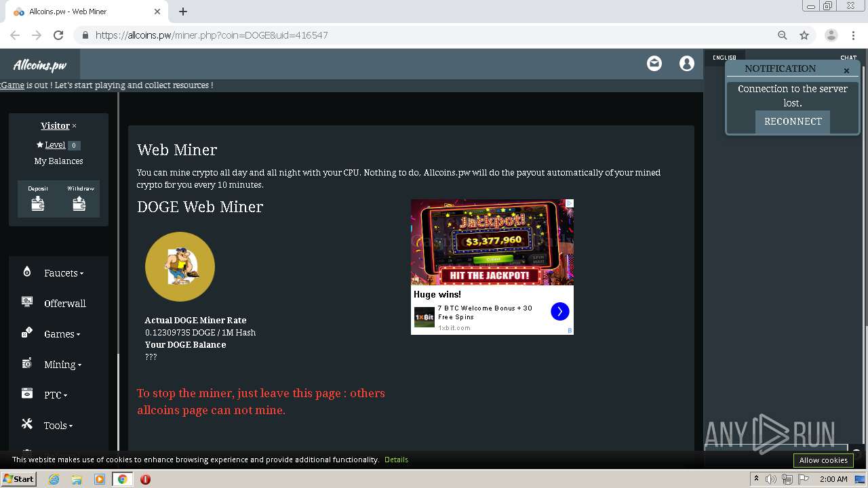The width and height of the screenshot is (868, 488).
Task: Bookmark this page with the star icon
Action: coord(804,35)
